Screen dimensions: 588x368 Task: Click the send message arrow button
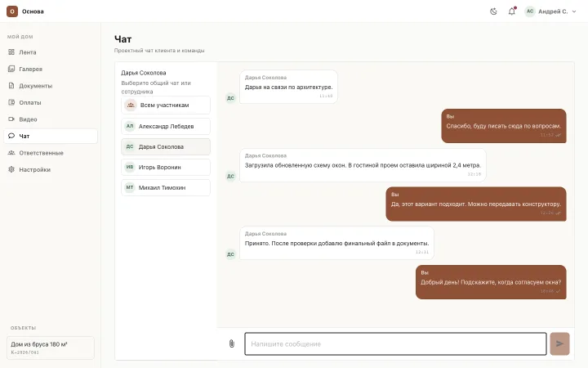pyautogui.click(x=559, y=343)
